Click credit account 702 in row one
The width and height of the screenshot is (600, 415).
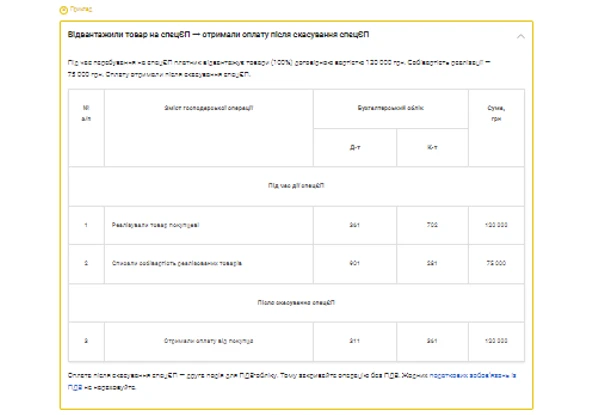pos(432,225)
